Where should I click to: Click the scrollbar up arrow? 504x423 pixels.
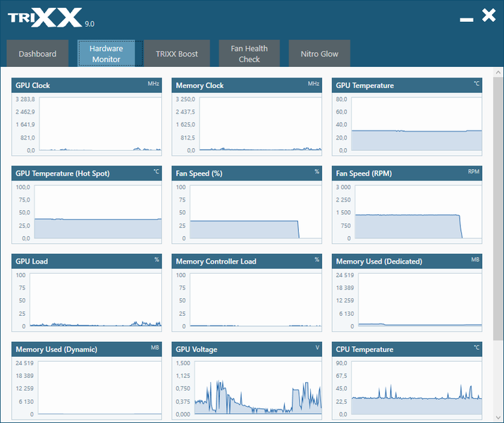point(498,73)
